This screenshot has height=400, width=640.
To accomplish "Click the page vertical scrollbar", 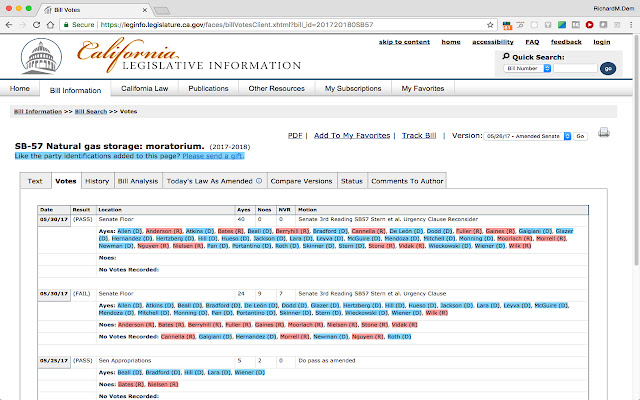I will click(x=637, y=151).
